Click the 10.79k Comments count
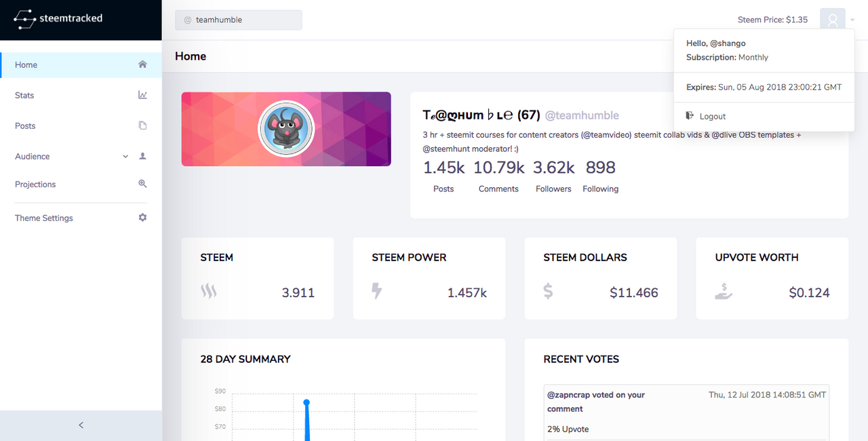Screen dimensions: 868x441 click(x=498, y=168)
